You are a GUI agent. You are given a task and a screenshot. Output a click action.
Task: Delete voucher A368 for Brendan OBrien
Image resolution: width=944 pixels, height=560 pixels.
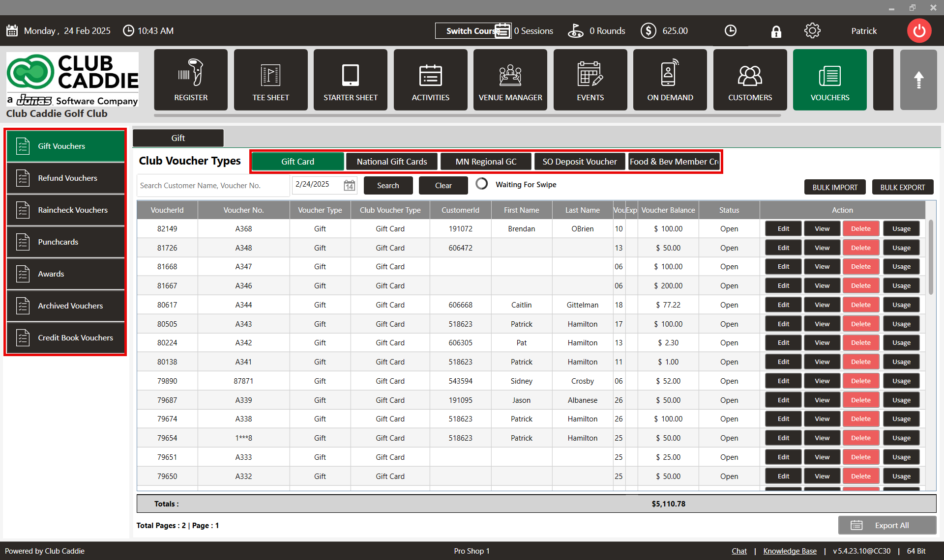[860, 229]
